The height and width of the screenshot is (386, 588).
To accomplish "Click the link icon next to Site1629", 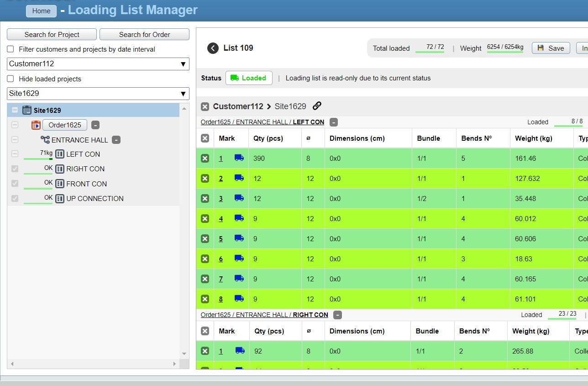I will click(x=317, y=106).
